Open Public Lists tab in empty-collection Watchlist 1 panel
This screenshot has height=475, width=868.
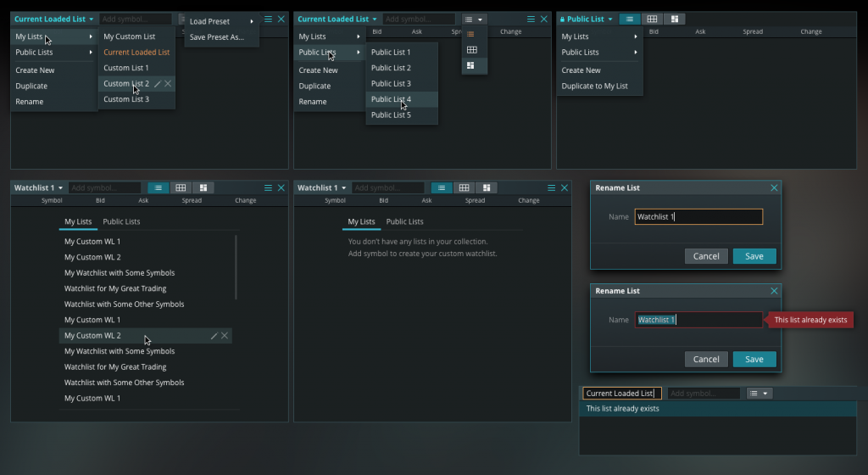[404, 221]
